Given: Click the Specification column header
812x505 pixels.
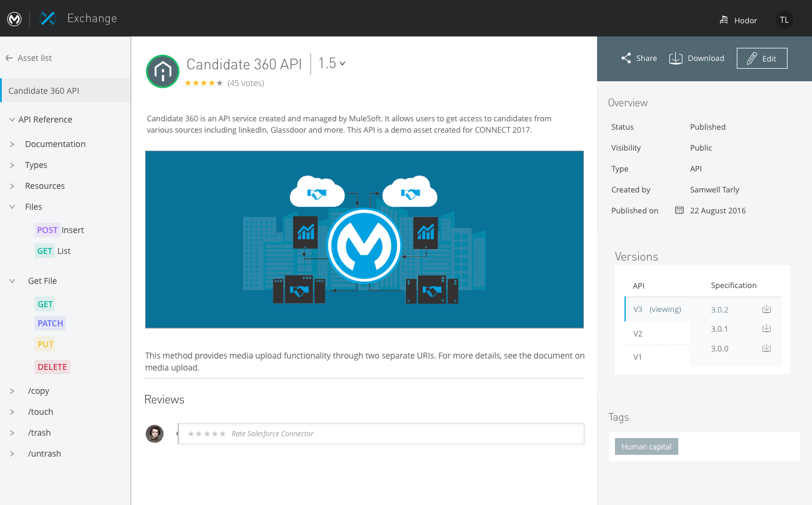Looking at the screenshot, I should click(x=734, y=285).
